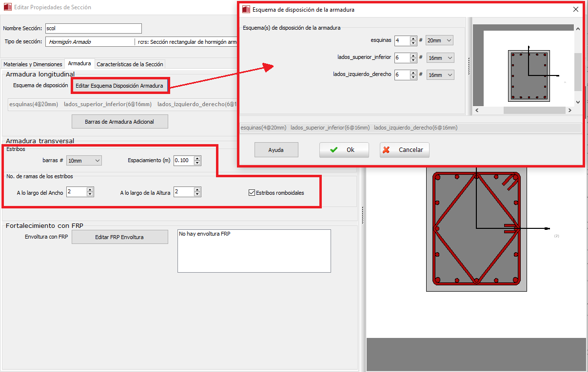This screenshot has height=372, width=588.
Task: Open Barras de Armadura Adicional
Action: pyautogui.click(x=119, y=122)
